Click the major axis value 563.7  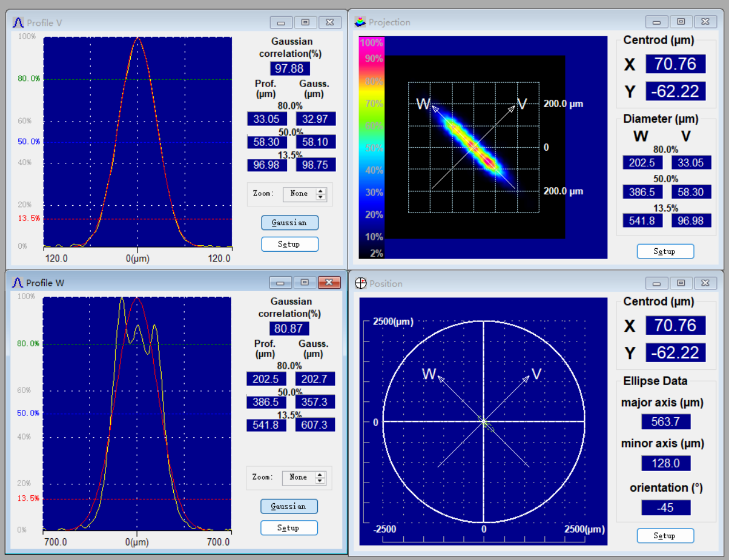[x=666, y=422]
